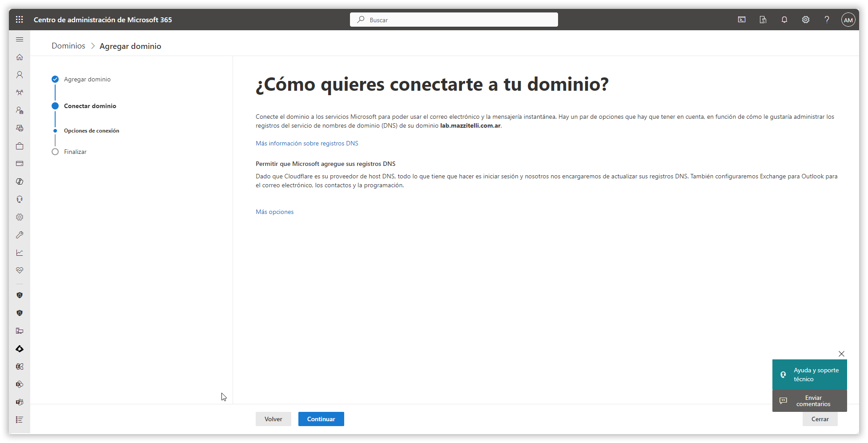Viewport: 868px width, 443px height.
Task: Select 'Agregar dominio' wizard step
Action: tap(87, 79)
